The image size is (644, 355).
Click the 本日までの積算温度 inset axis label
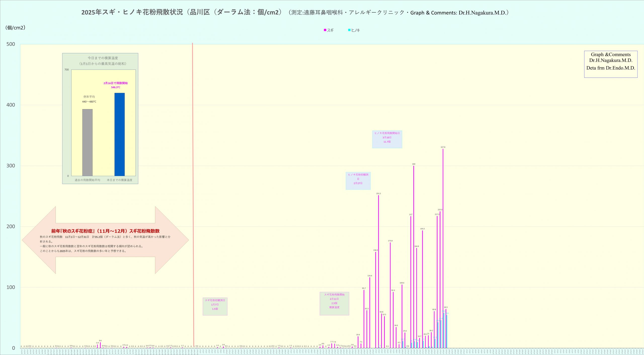click(119, 180)
